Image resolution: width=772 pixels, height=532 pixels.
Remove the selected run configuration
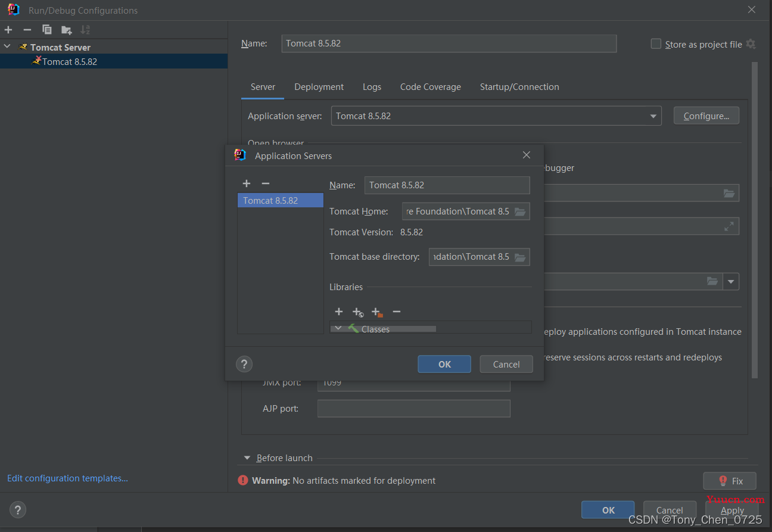click(27, 30)
